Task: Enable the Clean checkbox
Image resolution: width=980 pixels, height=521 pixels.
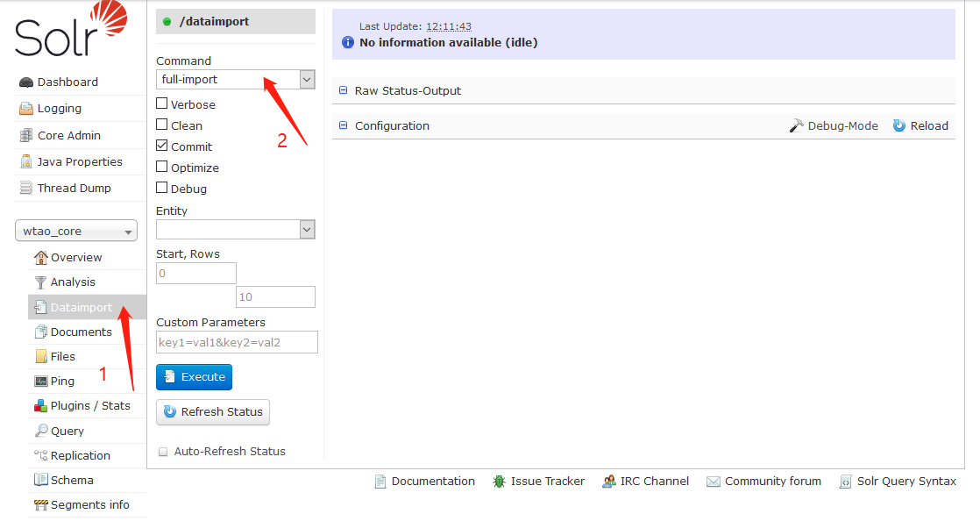Action: [162, 125]
